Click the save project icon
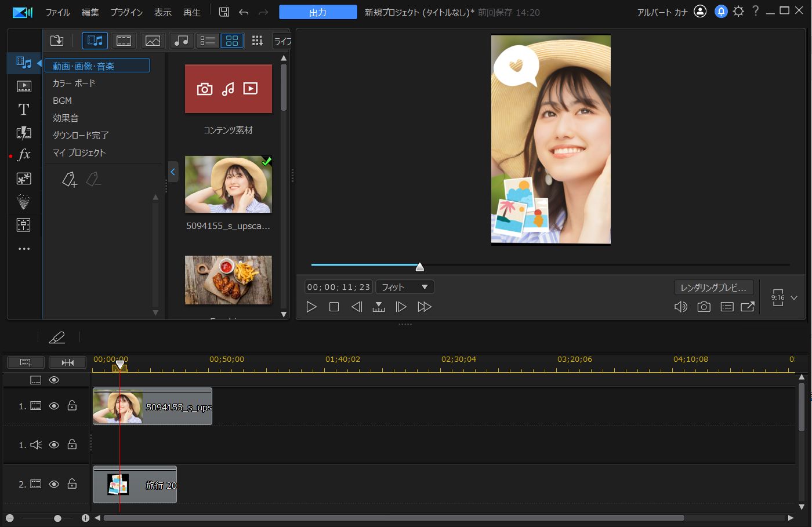Image resolution: width=812 pixels, height=527 pixels. (224, 12)
